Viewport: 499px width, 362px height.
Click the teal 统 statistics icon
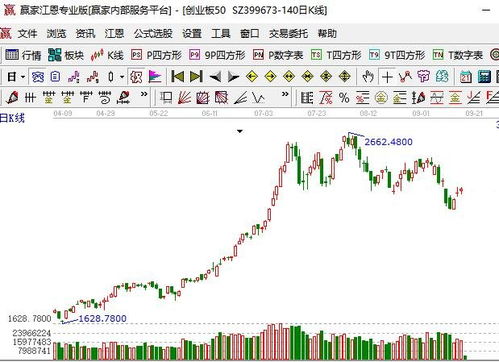pos(442,77)
